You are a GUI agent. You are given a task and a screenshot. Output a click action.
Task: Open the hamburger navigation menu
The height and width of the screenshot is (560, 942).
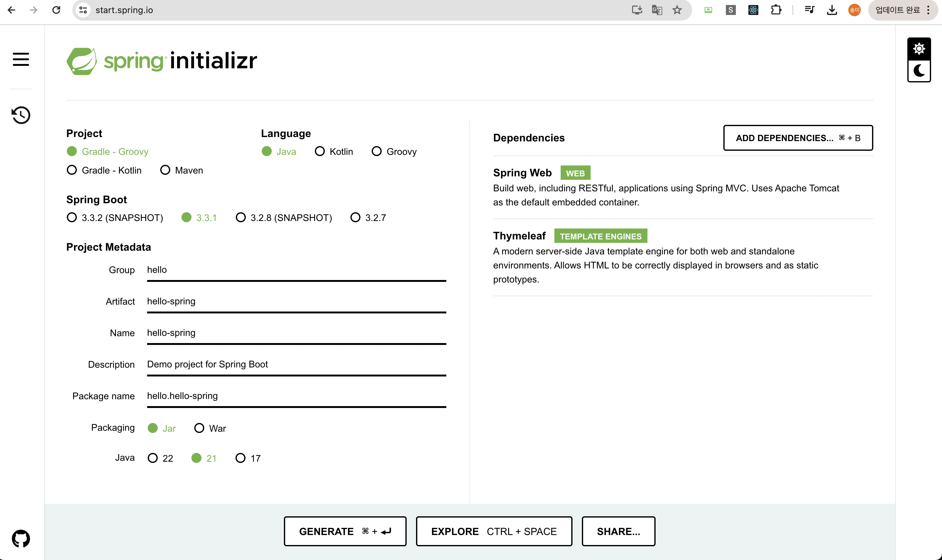tap(21, 59)
